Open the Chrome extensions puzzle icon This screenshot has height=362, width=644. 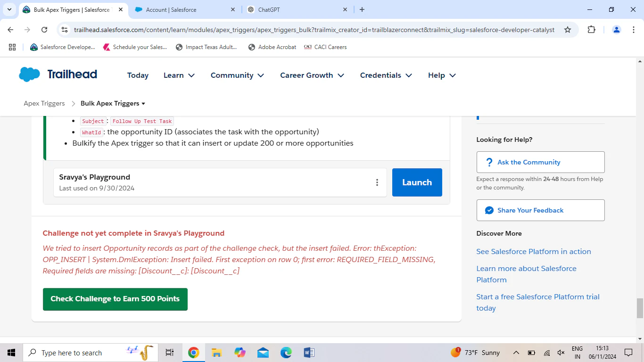(x=592, y=30)
